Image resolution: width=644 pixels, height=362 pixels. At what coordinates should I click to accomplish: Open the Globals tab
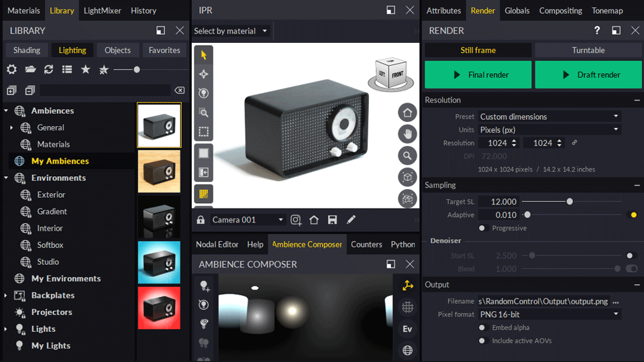[x=517, y=11]
